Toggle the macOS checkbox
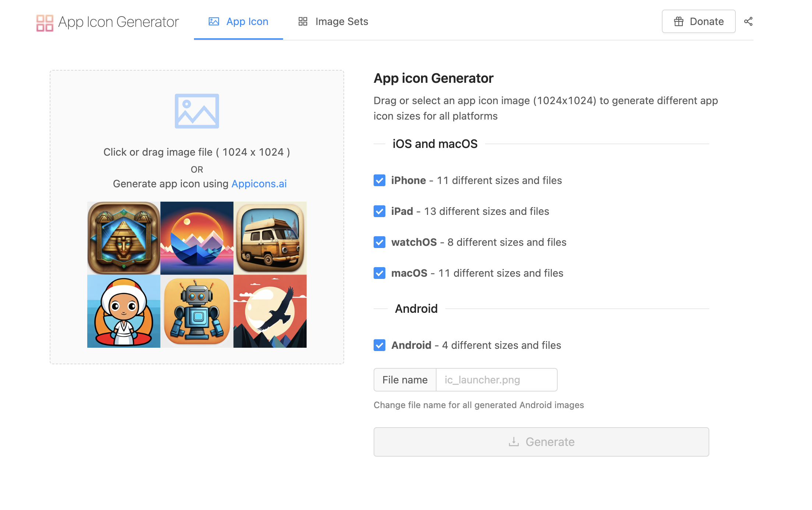Image resolution: width=812 pixels, height=510 pixels. [x=379, y=273]
